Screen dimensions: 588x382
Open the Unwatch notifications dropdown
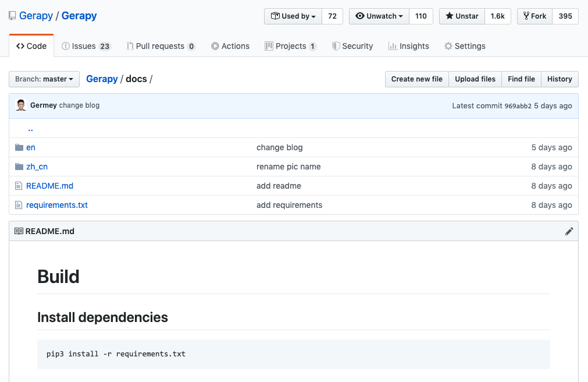pyautogui.click(x=379, y=16)
